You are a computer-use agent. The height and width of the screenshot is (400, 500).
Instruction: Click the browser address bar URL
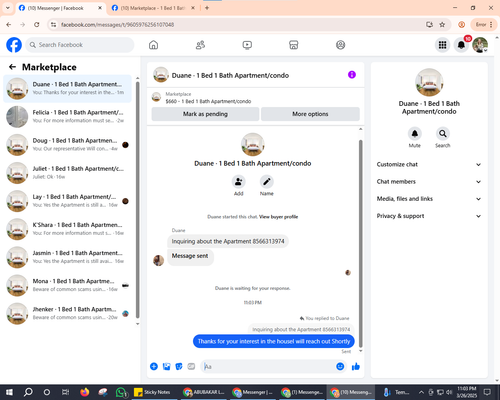pyautogui.click(x=117, y=25)
